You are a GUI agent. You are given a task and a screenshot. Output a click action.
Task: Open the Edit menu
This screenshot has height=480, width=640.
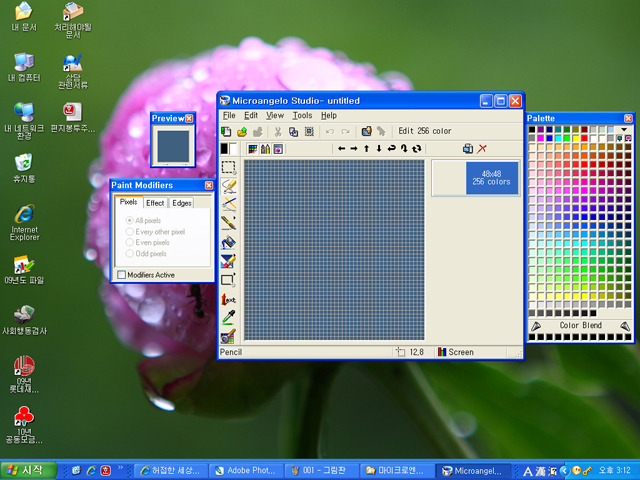251,116
